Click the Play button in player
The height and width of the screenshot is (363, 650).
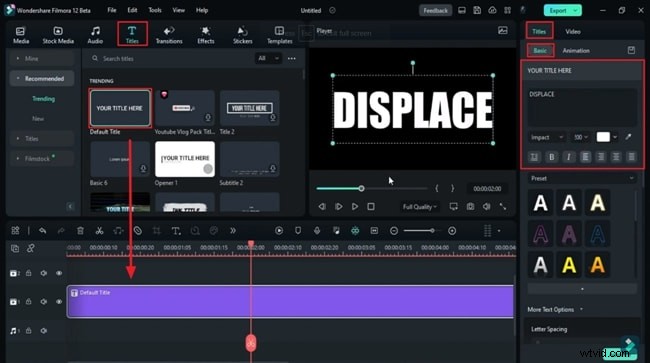point(355,206)
